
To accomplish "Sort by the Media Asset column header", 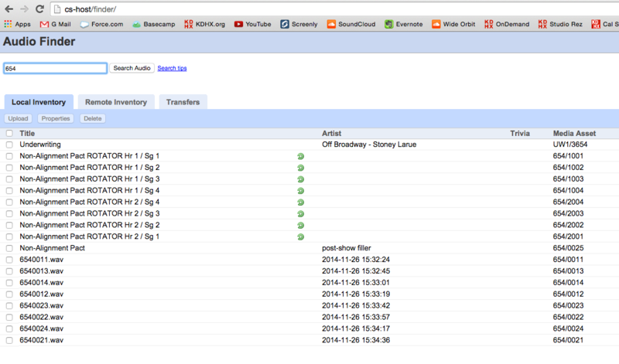I will coord(574,134).
